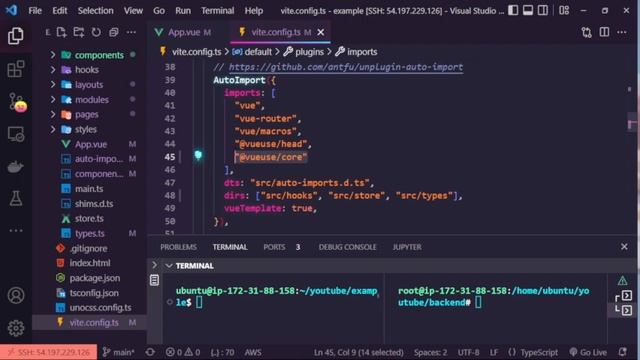Viewport: 640px width, 360px height.
Task: Click the main branch in status bar
Action: pos(118,352)
